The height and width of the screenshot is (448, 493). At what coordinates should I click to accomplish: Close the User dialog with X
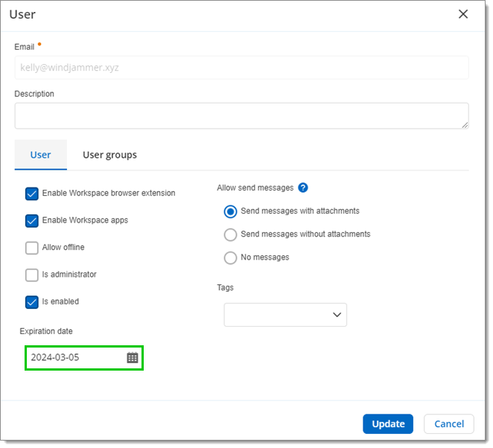point(463,14)
